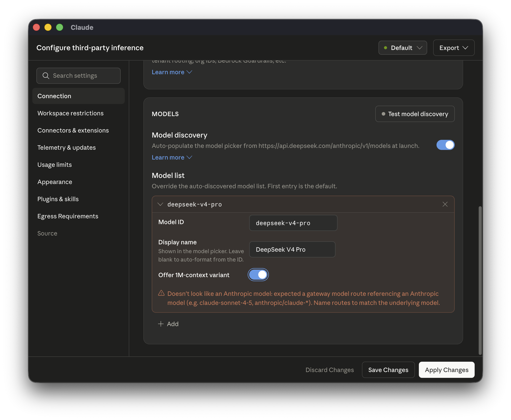Disable the Offer 1M-context variant switch
Viewport: 511px width, 420px height.
pyautogui.click(x=258, y=275)
